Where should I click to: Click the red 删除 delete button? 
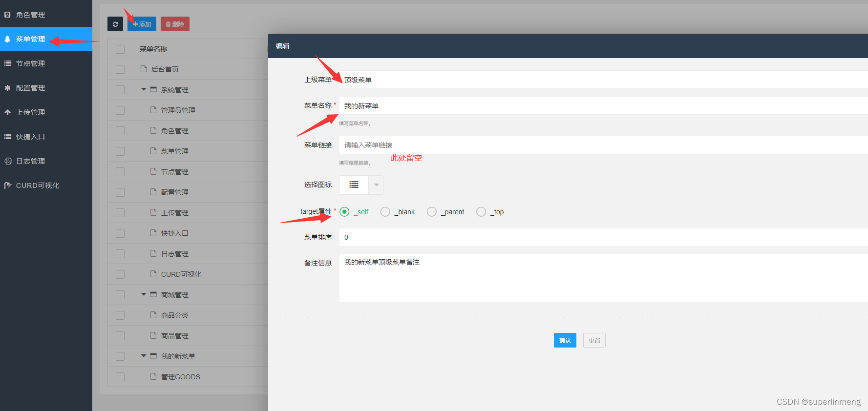(x=175, y=24)
